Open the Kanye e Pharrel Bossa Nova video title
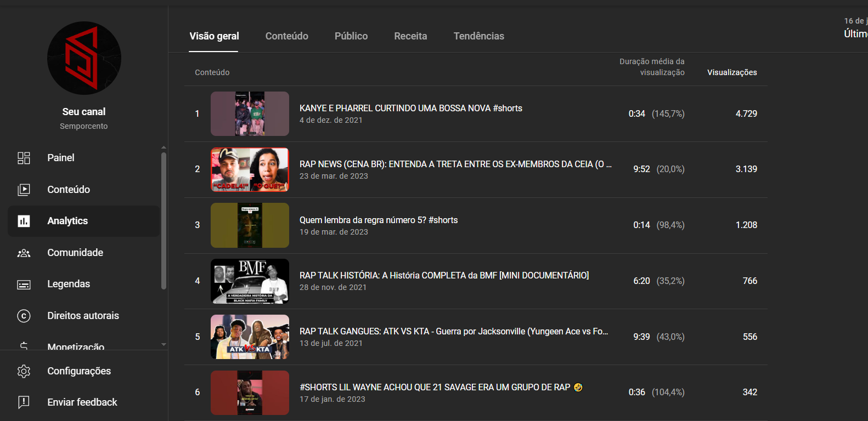Screen dimensions: 868x421 (410, 109)
